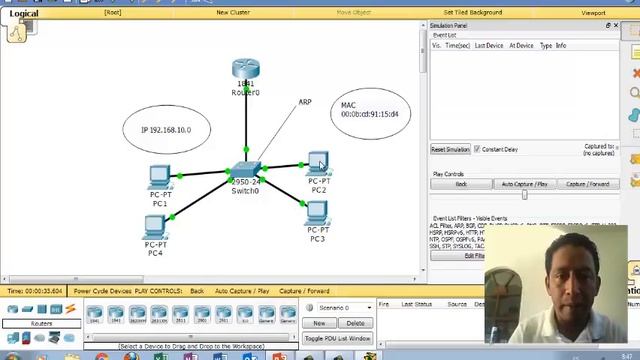The height and width of the screenshot is (360, 640).
Task: Click the Edit Filters button
Action: click(458, 256)
